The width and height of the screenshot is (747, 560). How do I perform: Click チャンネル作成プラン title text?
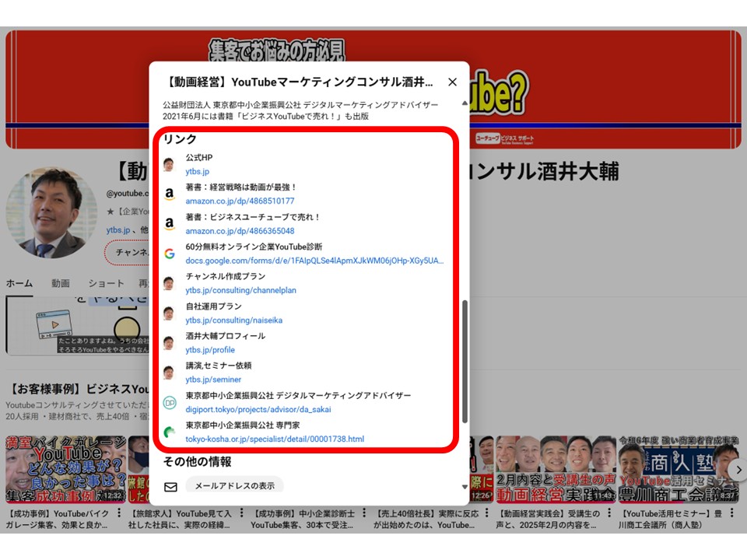coord(226,276)
